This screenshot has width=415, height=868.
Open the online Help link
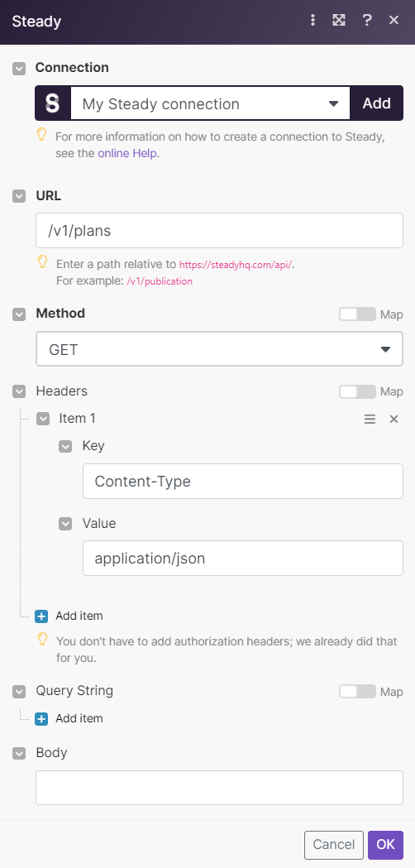pyautogui.click(x=127, y=153)
